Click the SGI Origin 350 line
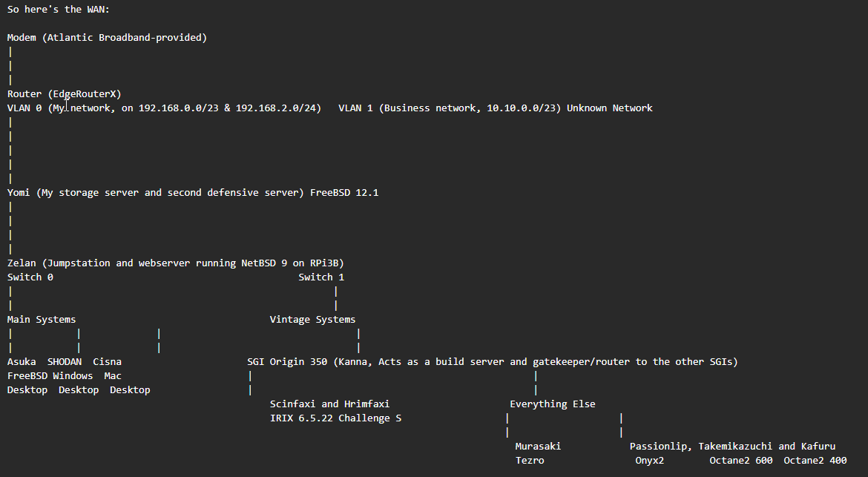The height and width of the screenshot is (477, 868). 492,362
